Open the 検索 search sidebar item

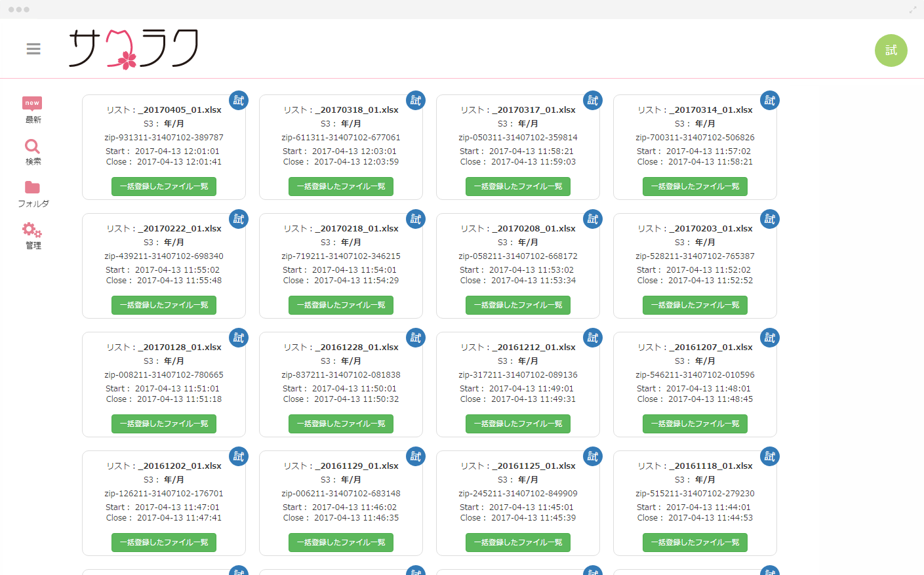(33, 152)
